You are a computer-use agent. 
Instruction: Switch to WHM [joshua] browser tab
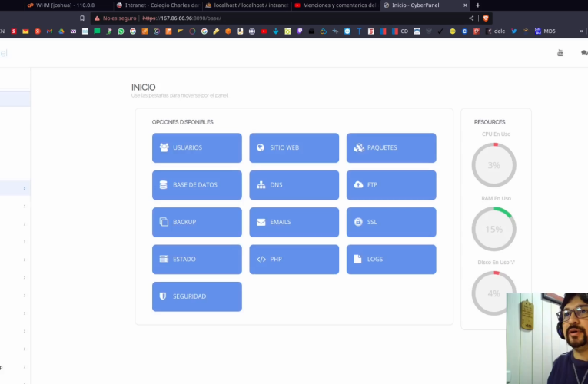65,5
